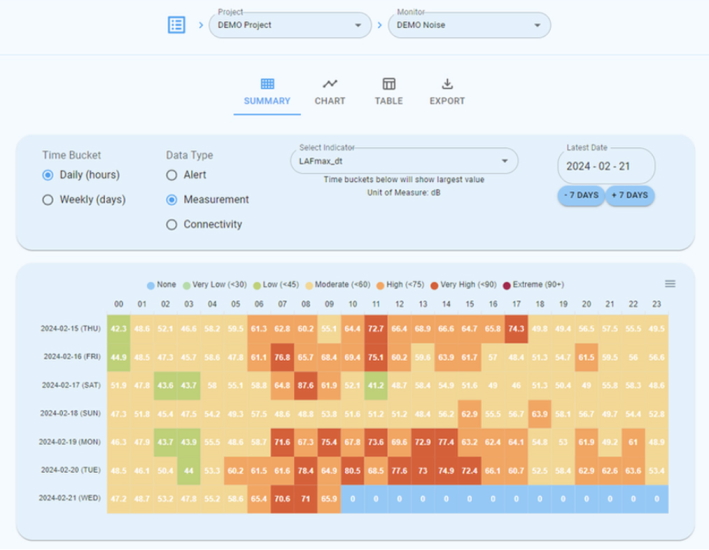Toggle the None legend marker
The image size is (709, 550).
151,285
